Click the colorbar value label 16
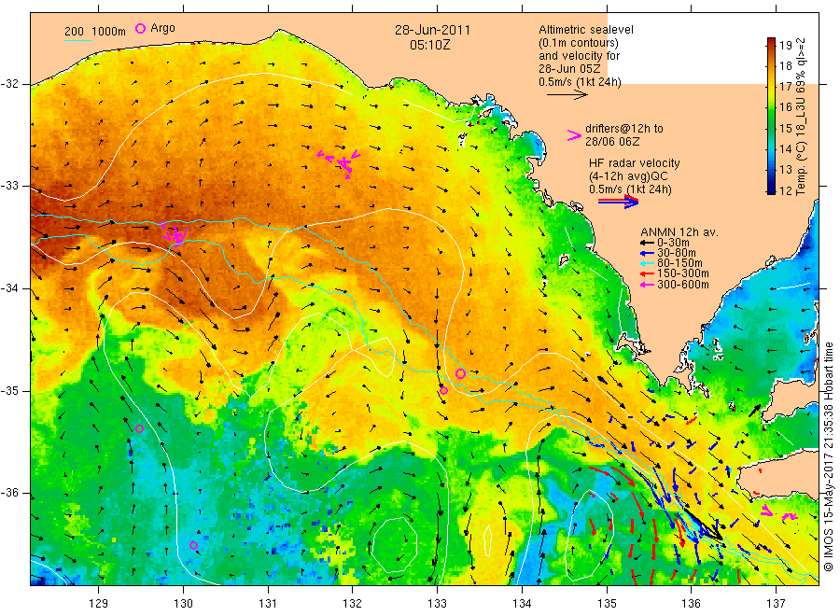This screenshot has width=840, height=616. 785,107
